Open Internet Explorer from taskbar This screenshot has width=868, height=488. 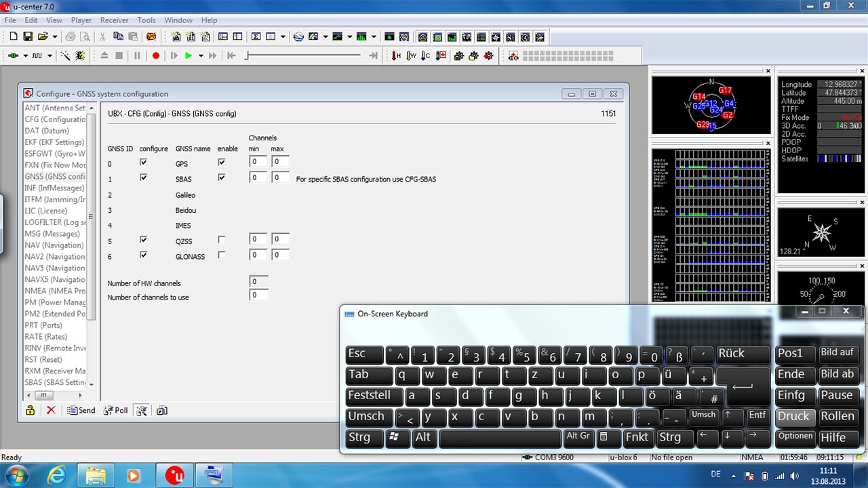click(x=57, y=476)
